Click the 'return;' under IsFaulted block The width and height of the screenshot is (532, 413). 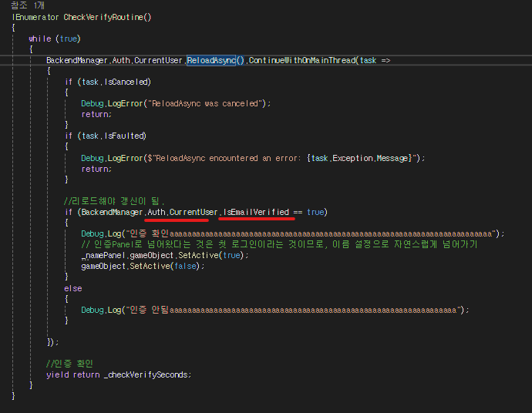96,169
